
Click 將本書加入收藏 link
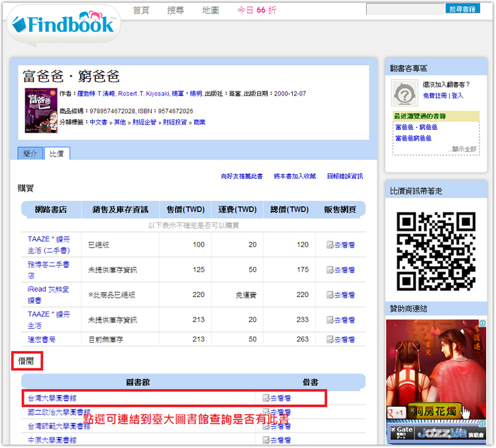pyautogui.click(x=295, y=176)
